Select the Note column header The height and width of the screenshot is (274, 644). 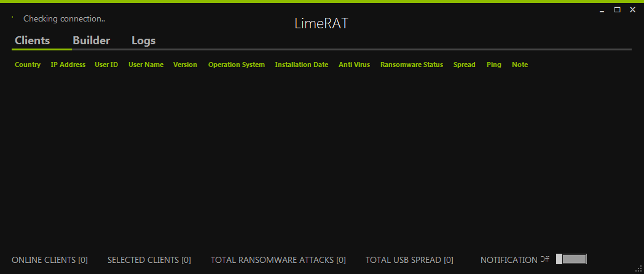point(519,65)
